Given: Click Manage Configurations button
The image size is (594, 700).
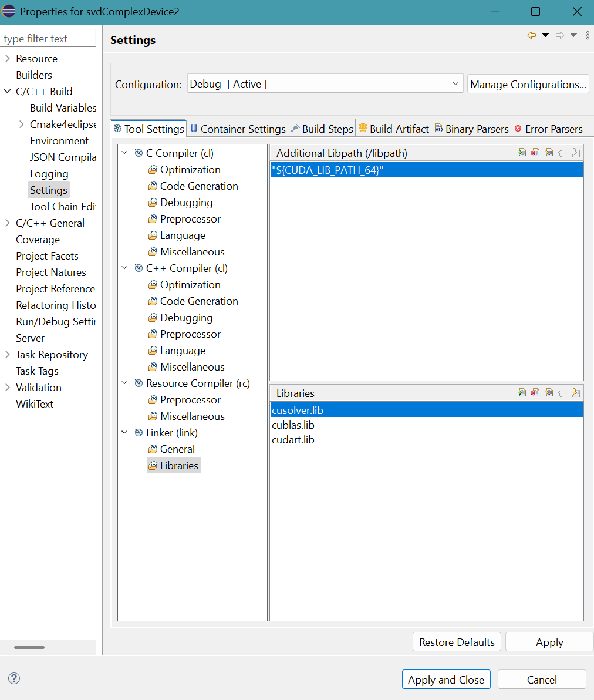Looking at the screenshot, I should coord(528,84).
